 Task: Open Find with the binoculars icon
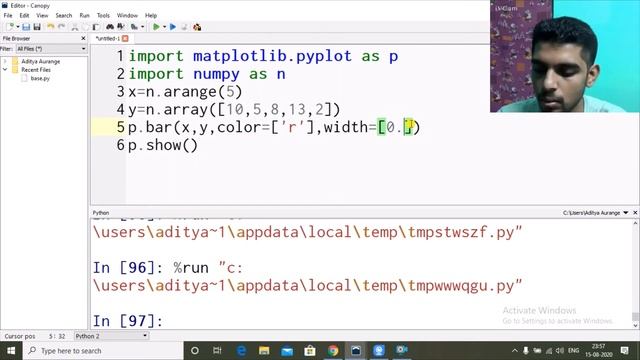pyautogui.click(x=110, y=27)
